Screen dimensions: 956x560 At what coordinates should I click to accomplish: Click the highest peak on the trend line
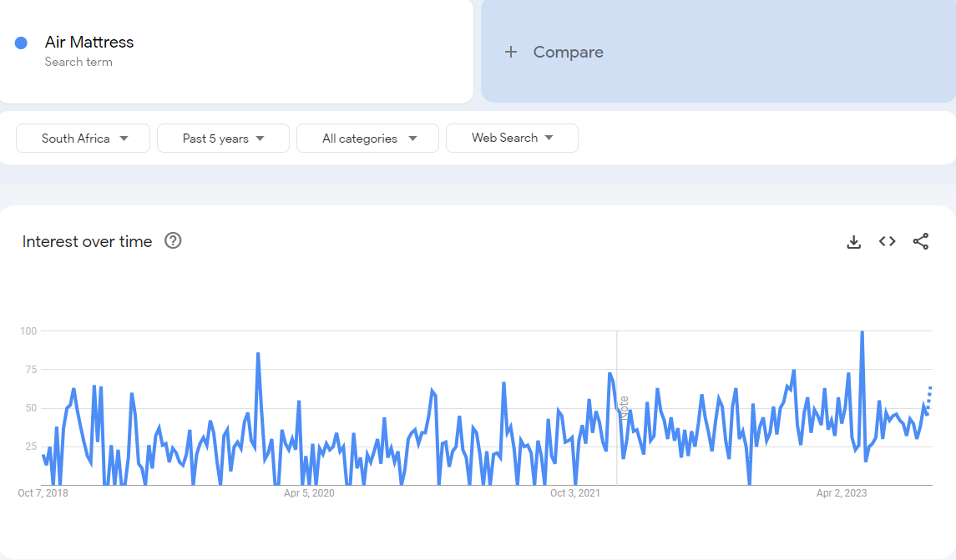862,332
